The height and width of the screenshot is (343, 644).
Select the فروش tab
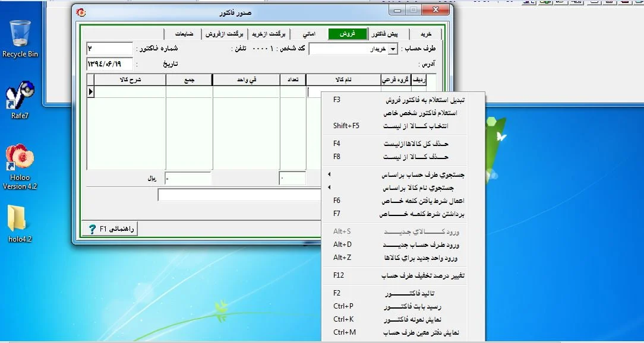348,34
